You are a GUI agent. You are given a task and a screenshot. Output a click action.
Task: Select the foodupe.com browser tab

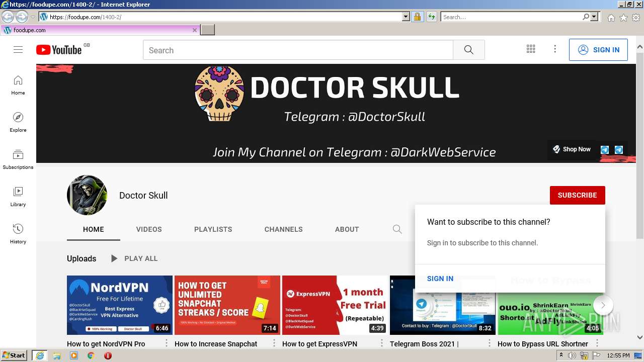(x=100, y=30)
